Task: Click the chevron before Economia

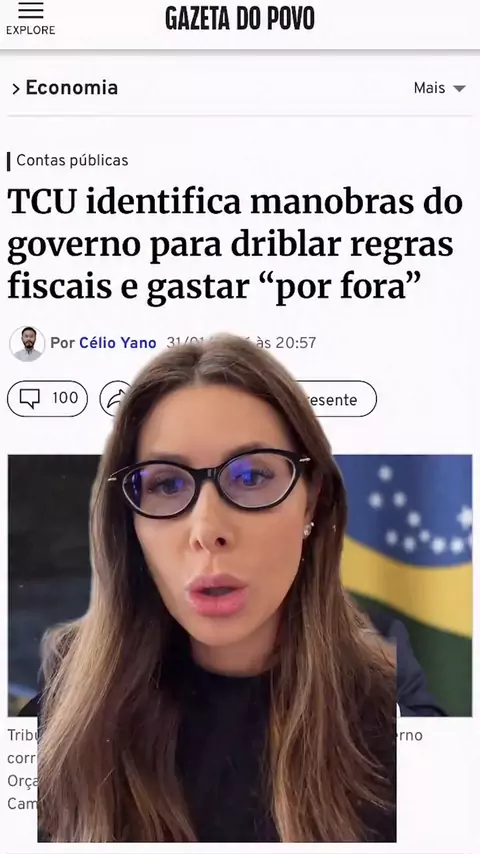Action: (x=16, y=89)
